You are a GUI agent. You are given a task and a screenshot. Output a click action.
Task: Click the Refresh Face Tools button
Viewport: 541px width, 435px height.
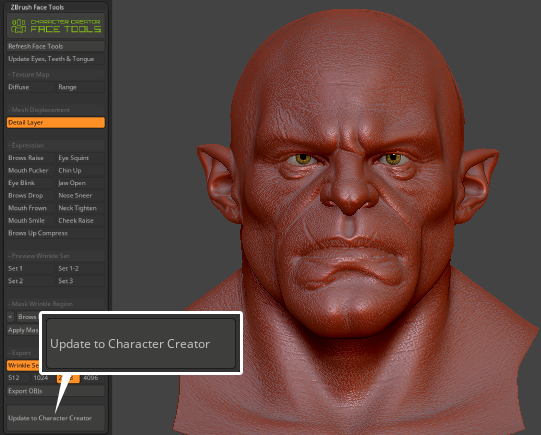(56, 46)
